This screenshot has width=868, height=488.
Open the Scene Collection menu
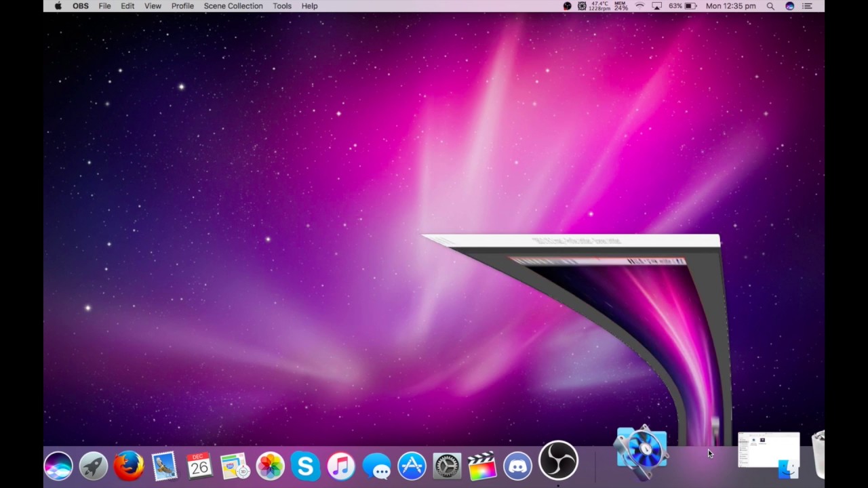[233, 5]
